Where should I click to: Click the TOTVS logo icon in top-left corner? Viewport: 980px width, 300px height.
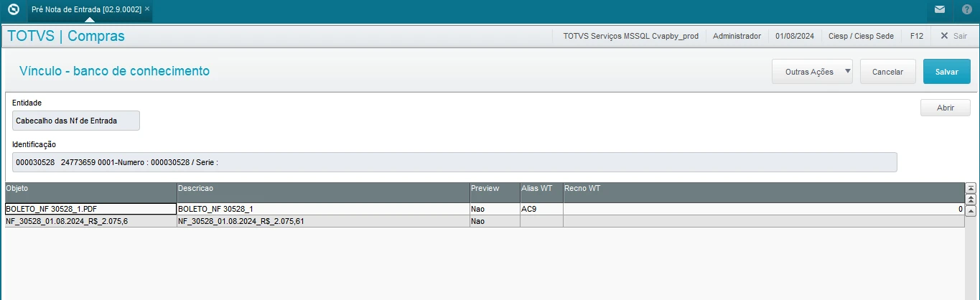[x=13, y=10]
